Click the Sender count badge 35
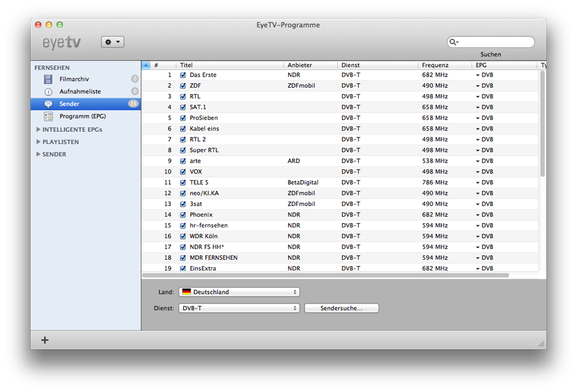 [133, 104]
